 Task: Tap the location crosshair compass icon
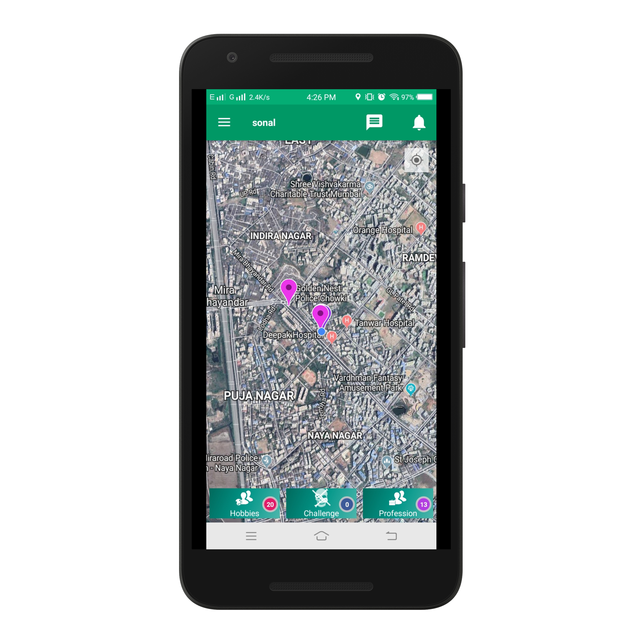(x=417, y=159)
